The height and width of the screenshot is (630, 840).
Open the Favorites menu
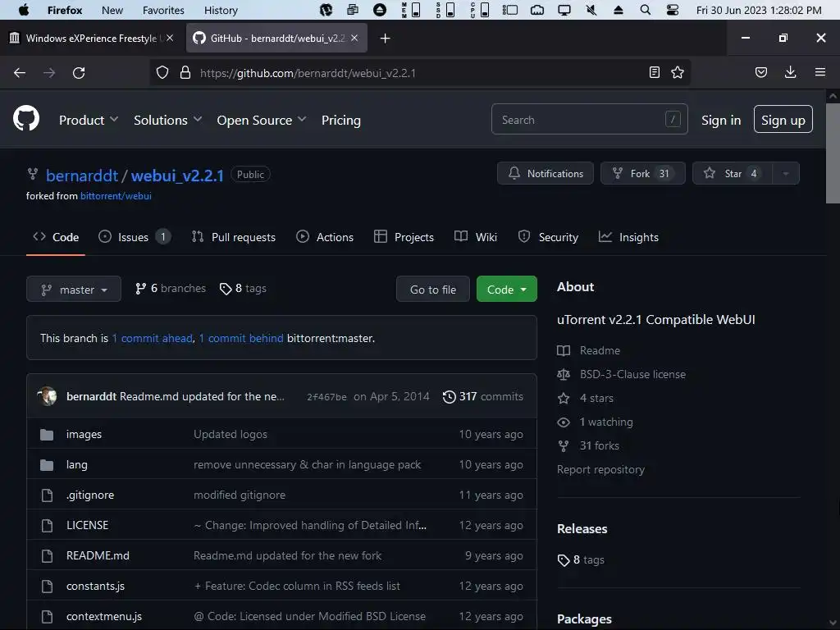click(x=163, y=10)
